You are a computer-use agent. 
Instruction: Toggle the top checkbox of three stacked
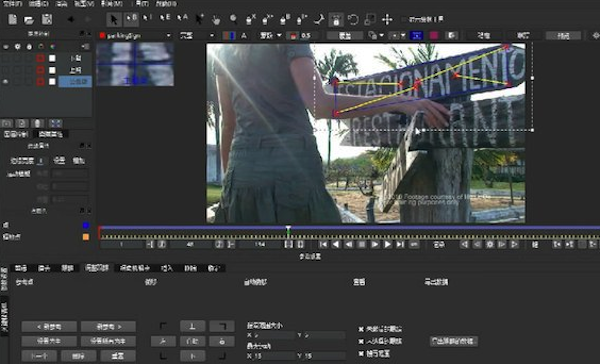coord(361,329)
